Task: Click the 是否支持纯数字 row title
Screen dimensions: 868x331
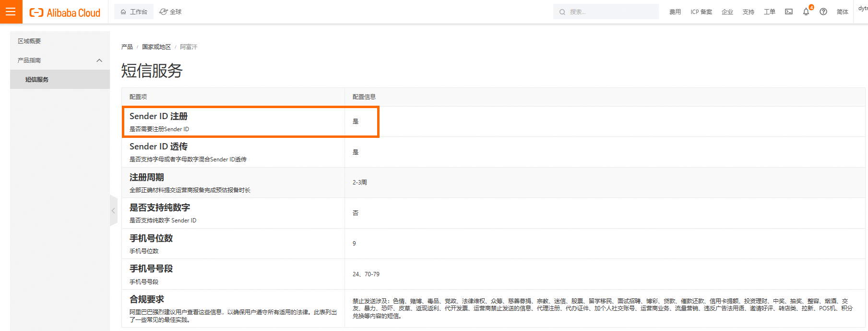Action: coord(160,208)
